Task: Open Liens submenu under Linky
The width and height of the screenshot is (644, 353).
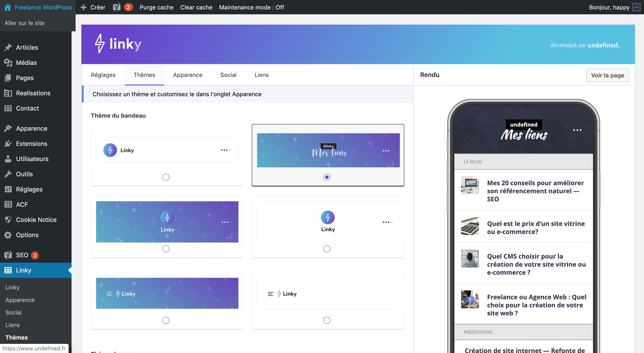Action: coord(13,325)
